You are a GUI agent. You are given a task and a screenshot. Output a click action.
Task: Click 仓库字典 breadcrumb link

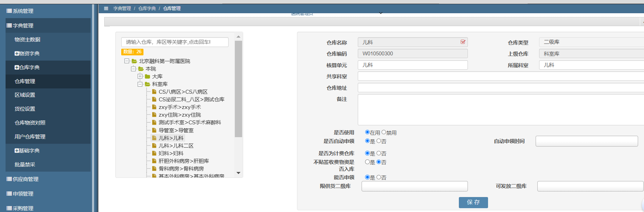coord(147,8)
